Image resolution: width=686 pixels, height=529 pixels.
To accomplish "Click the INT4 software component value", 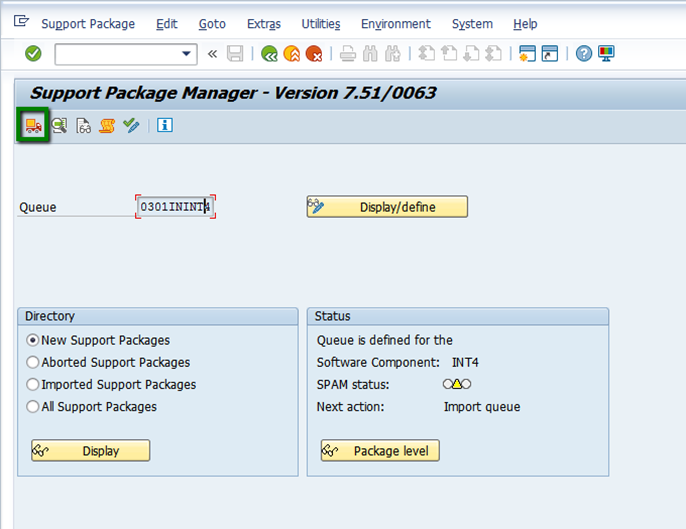I will coord(465,362).
